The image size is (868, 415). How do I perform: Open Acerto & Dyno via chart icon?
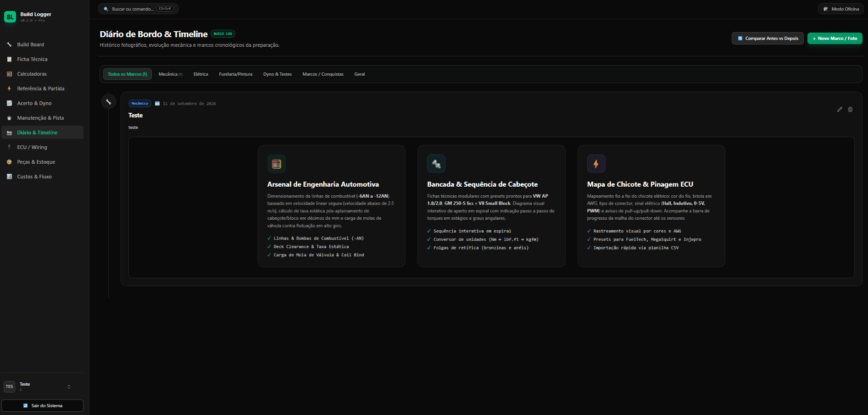pos(9,103)
